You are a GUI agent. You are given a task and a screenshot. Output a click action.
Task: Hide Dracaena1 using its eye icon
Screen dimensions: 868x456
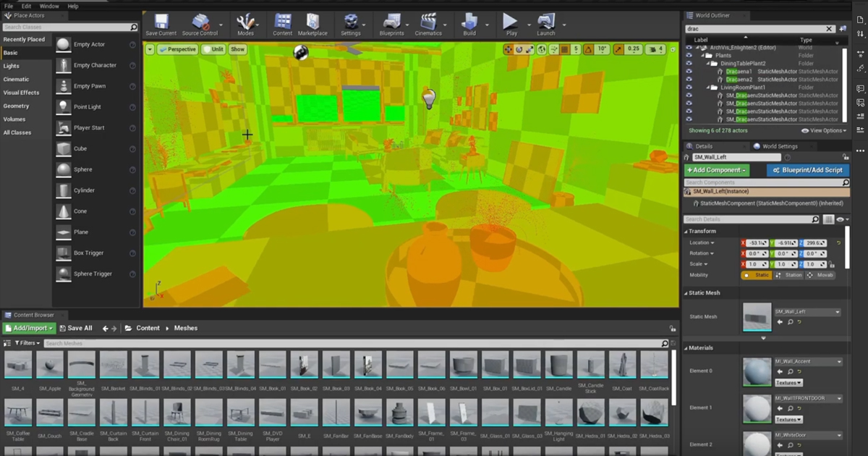[689, 72]
